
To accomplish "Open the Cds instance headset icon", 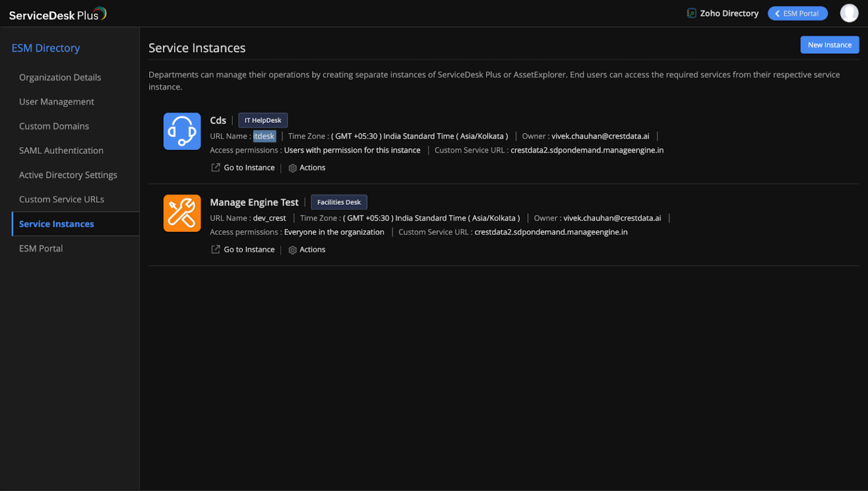I will point(182,131).
